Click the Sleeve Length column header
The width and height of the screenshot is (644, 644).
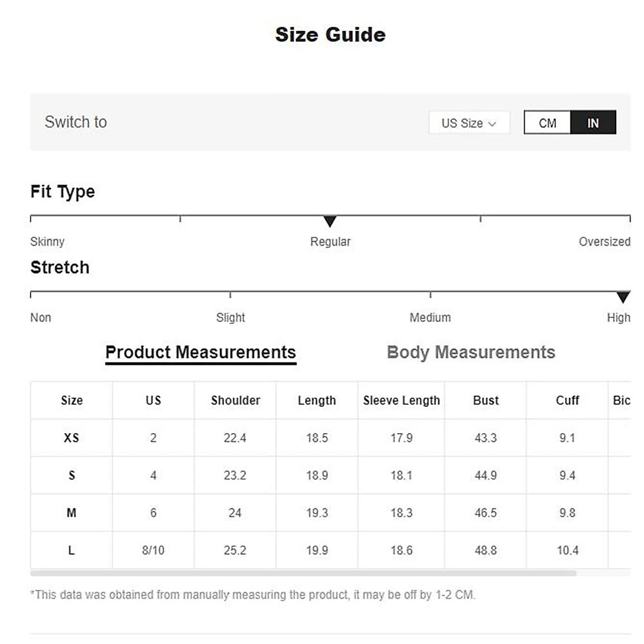[x=401, y=400]
